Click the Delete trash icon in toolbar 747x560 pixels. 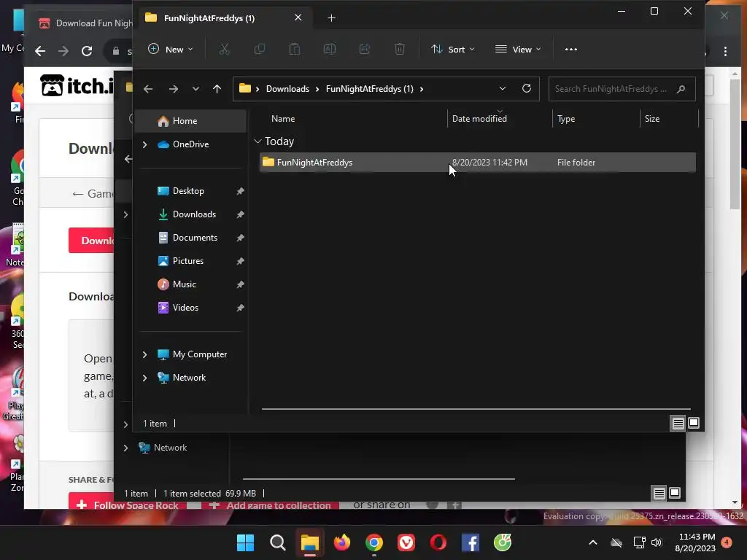[400, 49]
